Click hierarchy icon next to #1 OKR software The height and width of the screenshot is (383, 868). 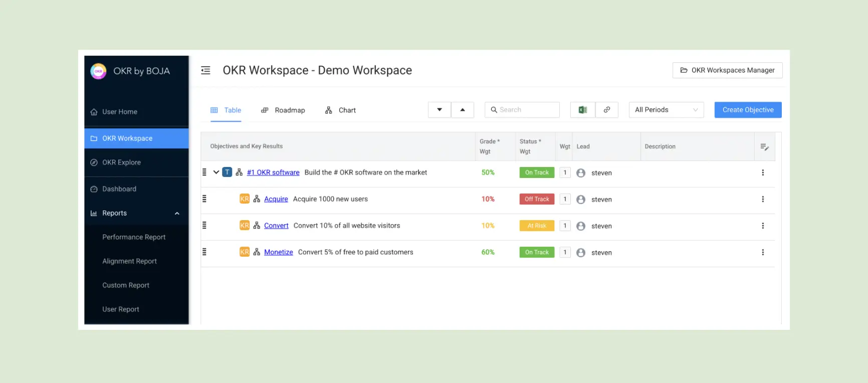tap(239, 172)
